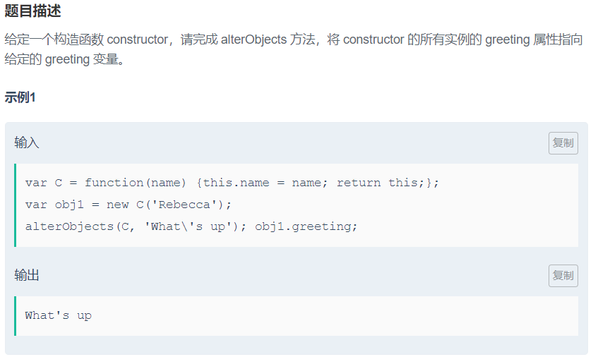The image size is (598, 364).
Task: Click the What's up output text
Action: (59, 316)
